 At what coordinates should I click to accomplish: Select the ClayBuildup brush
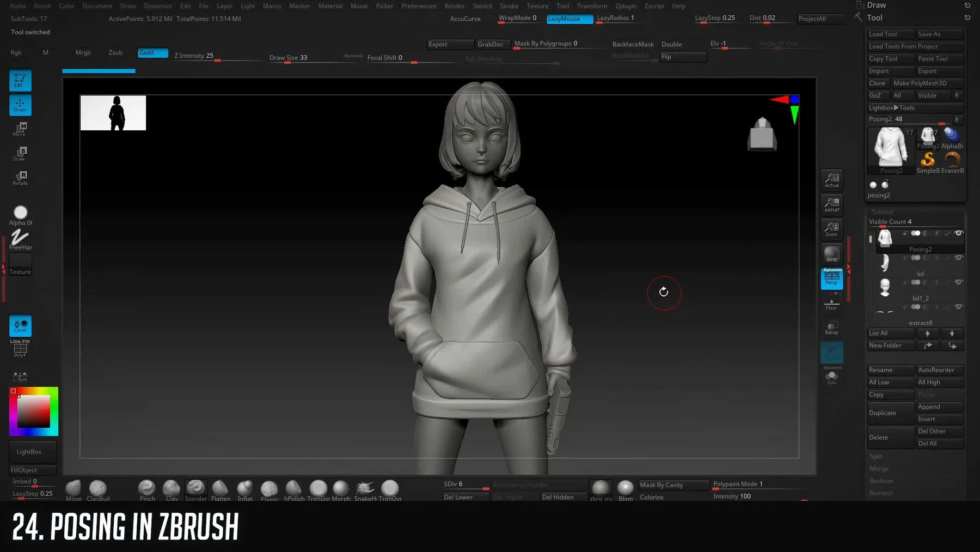tap(98, 490)
